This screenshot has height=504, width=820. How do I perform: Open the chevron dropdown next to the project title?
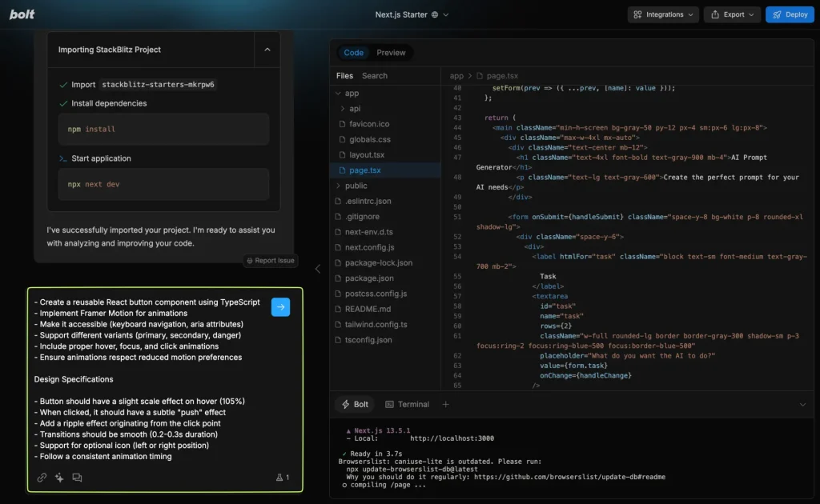[446, 14]
